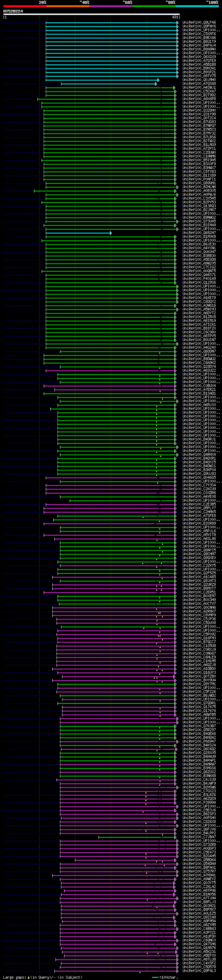Select the UniRef100_P0AFI1 label
Screen dimensions: 222x980
[x=199, y=179]
